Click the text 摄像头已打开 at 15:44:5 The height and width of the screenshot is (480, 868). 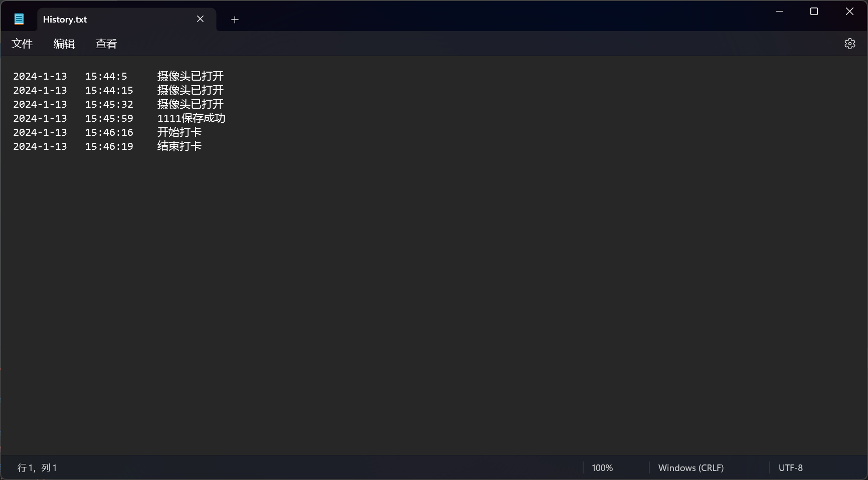point(191,76)
